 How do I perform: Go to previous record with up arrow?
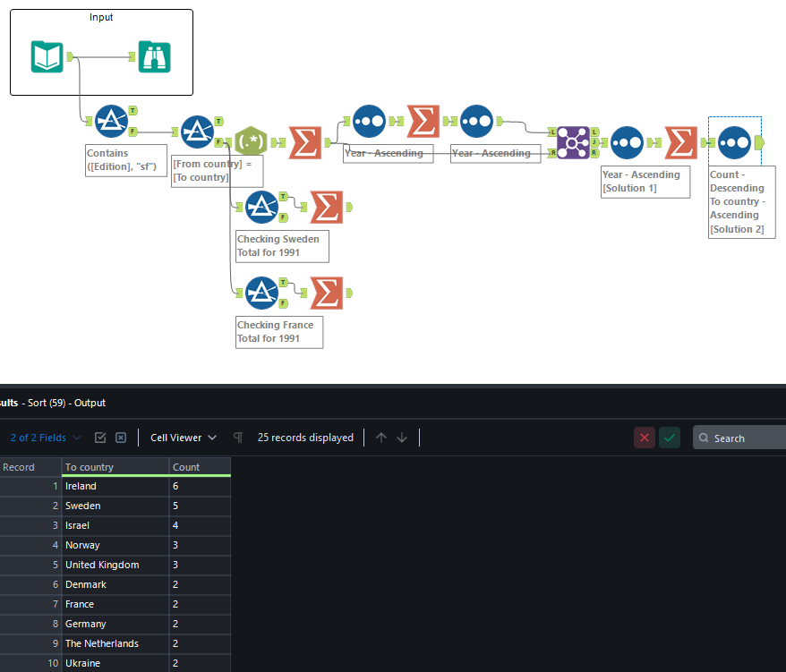(381, 438)
